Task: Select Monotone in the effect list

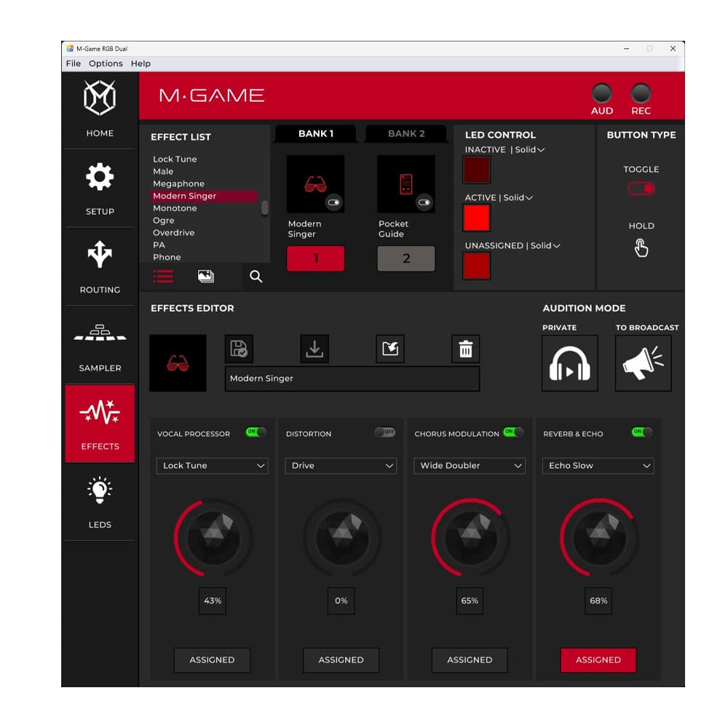Action: [175, 208]
